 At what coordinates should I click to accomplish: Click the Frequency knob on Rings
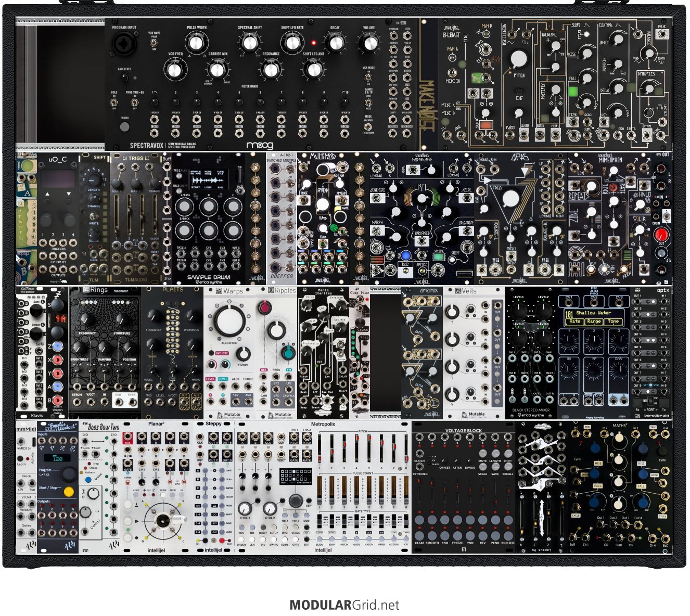(87, 319)
